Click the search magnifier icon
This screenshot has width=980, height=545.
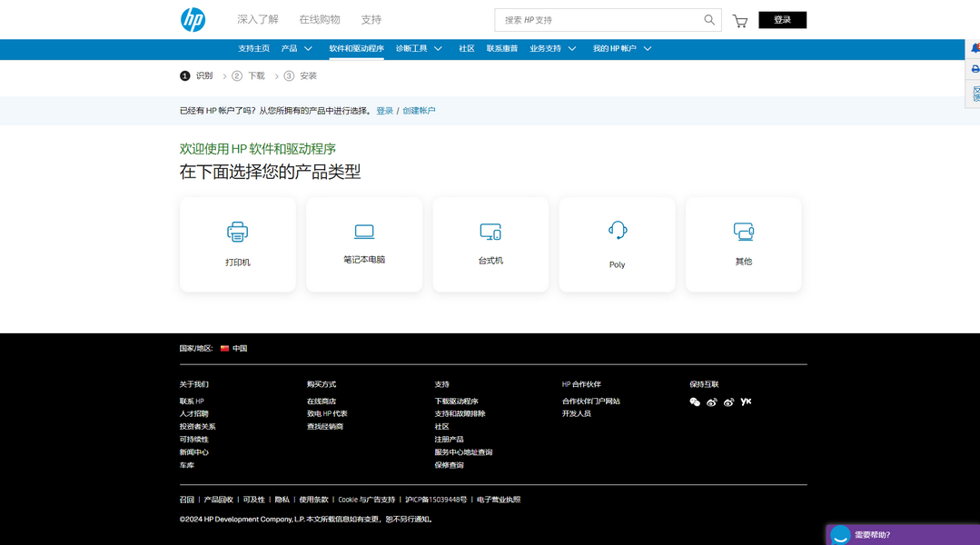point(709,20)
